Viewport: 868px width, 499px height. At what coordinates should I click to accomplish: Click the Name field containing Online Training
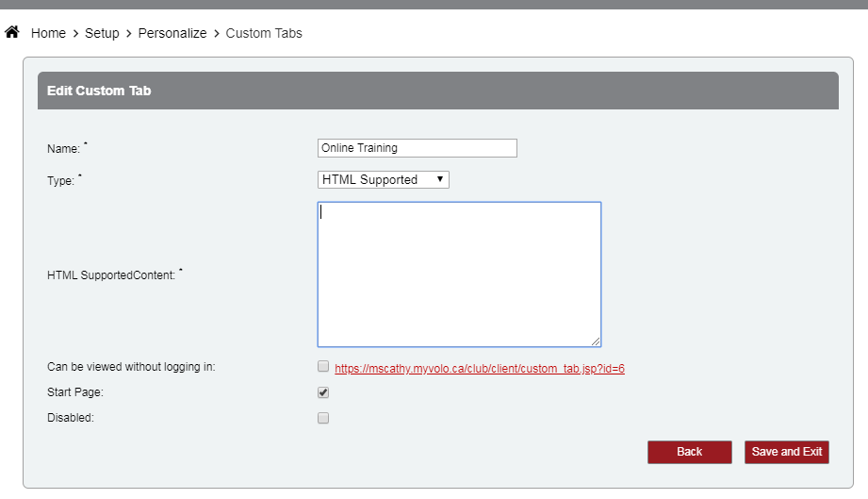(418, 148)
